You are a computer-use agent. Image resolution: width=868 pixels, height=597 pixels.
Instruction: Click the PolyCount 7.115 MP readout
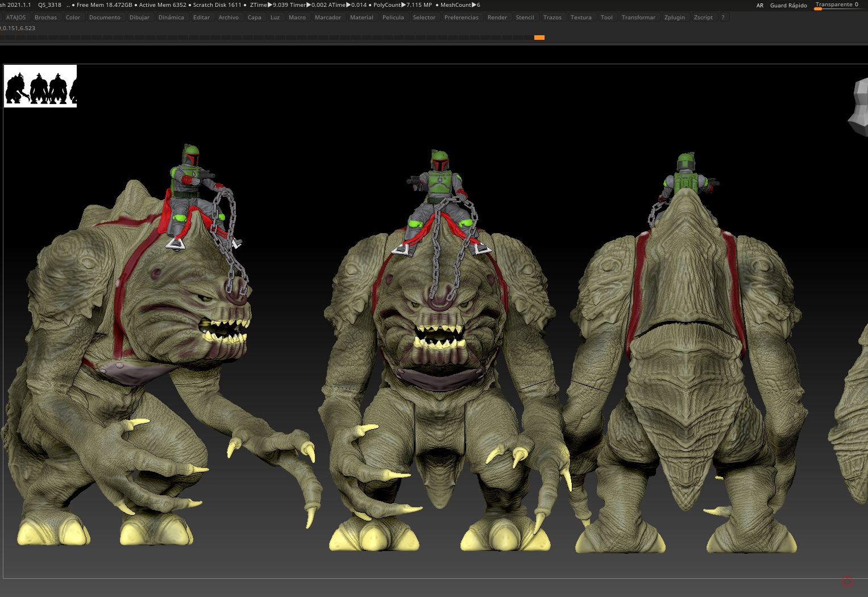click(402, 5)
